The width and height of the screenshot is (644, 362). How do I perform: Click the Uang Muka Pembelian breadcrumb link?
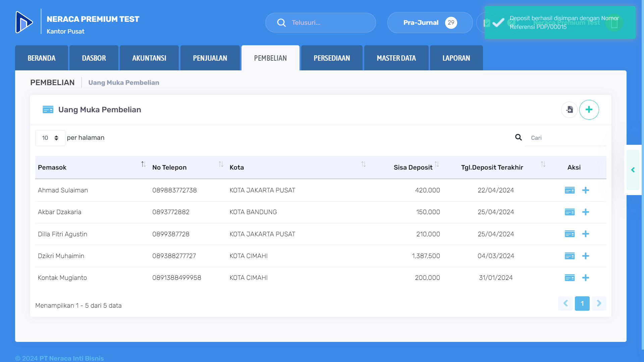124,83
